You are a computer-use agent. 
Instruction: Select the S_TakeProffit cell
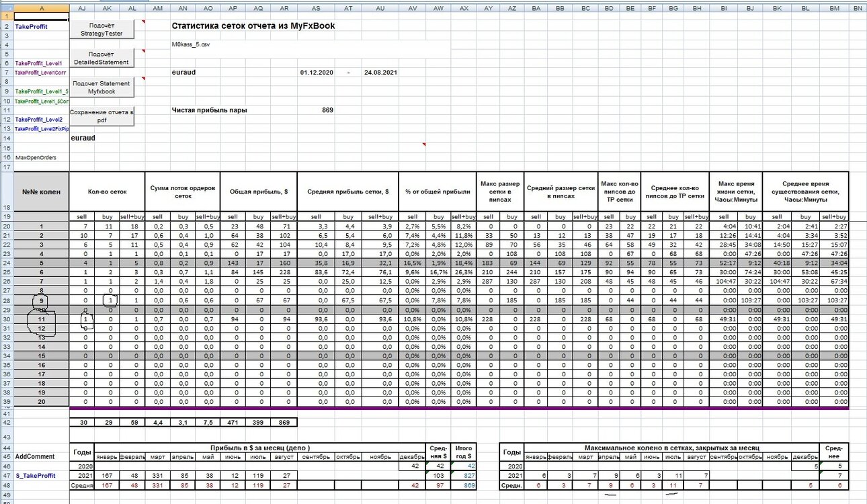tap(41, 475)
